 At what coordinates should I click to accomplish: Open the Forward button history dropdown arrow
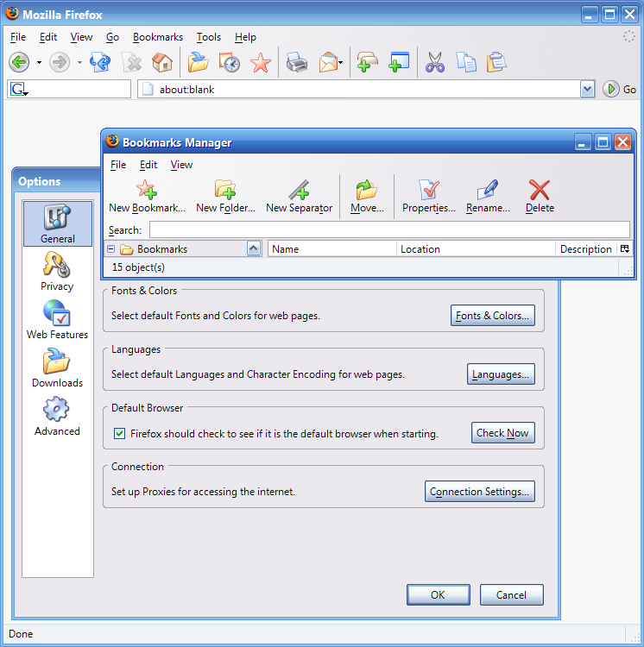(x=79, y=63)
